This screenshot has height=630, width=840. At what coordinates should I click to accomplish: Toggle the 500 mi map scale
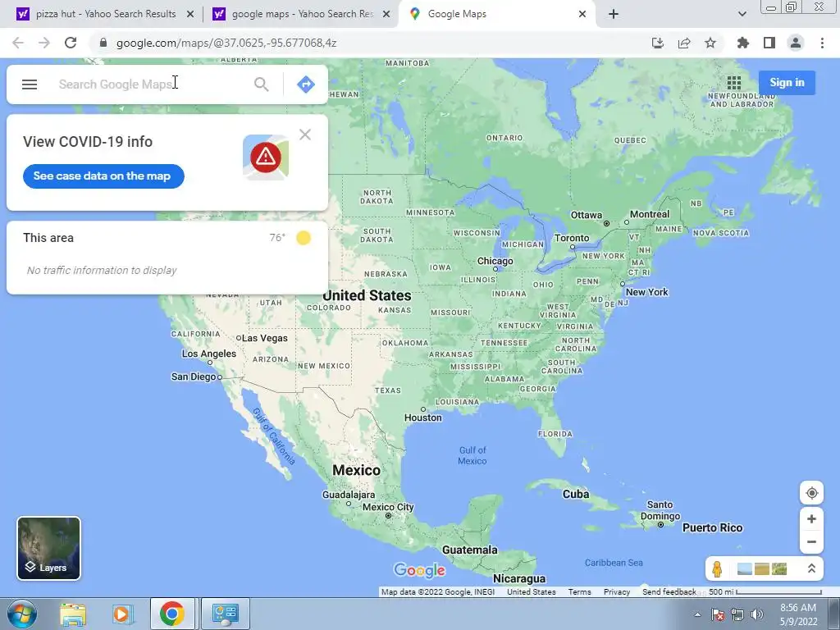pos(765,592)
